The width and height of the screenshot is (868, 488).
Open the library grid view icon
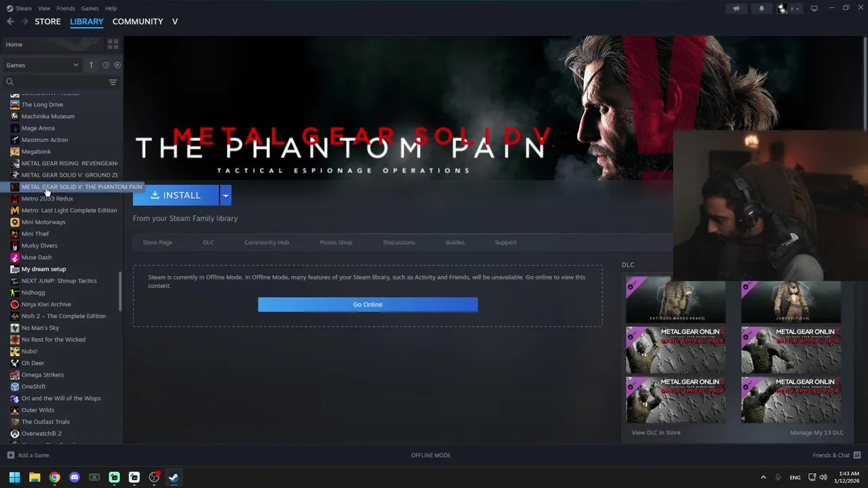pyautogui.click(x=113, y=44)
